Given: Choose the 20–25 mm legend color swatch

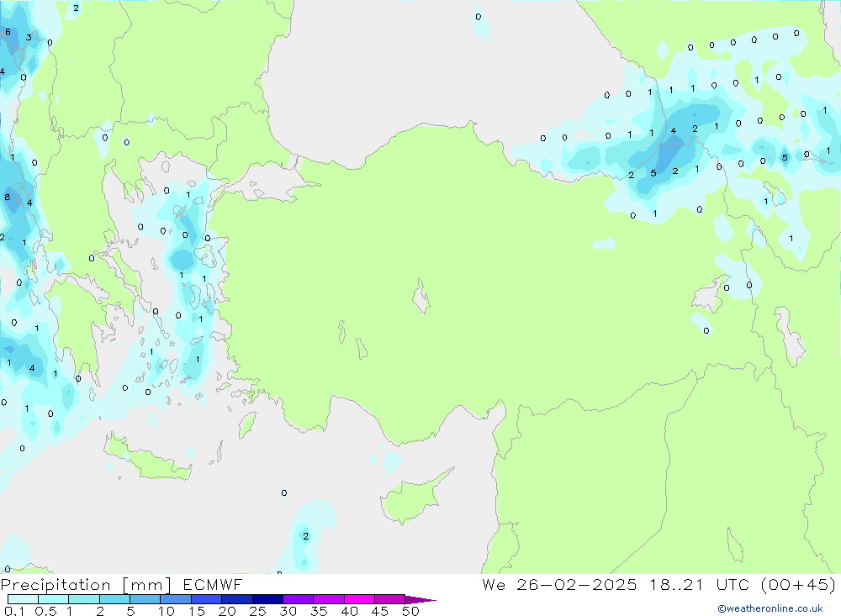Looking at the screenshot, I should pos(237,599).
